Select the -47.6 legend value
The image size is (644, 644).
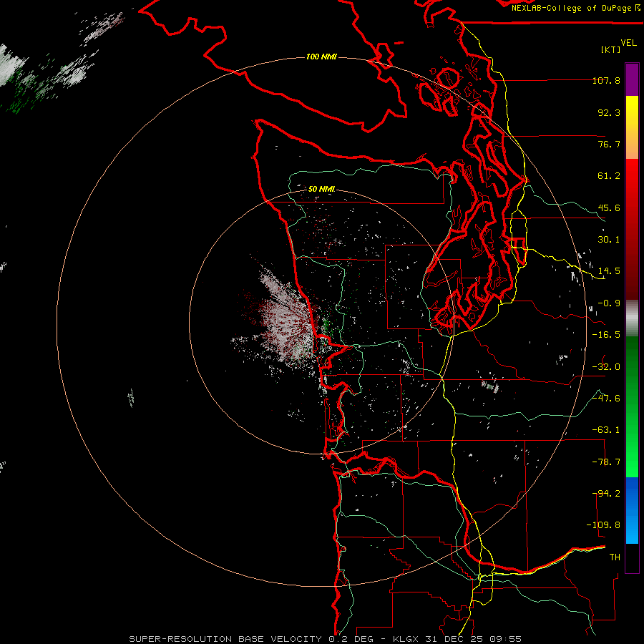[606, 399]
